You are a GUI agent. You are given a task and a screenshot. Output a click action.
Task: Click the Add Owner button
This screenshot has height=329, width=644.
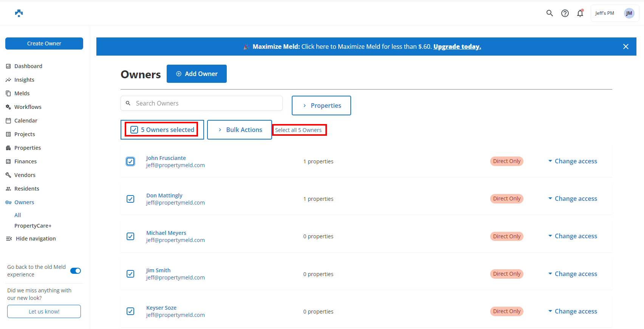(x=197, y=74)
